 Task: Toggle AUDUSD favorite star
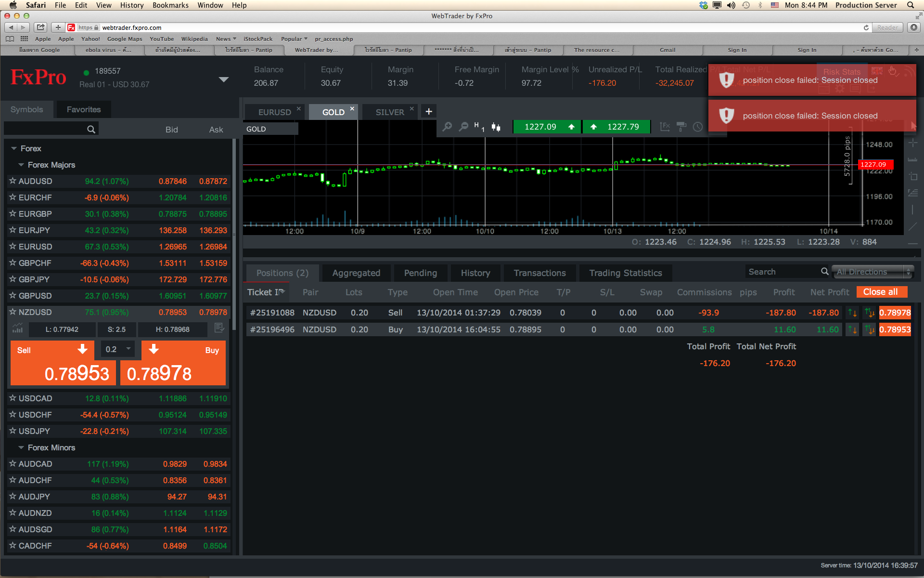(x=13, y=181)
